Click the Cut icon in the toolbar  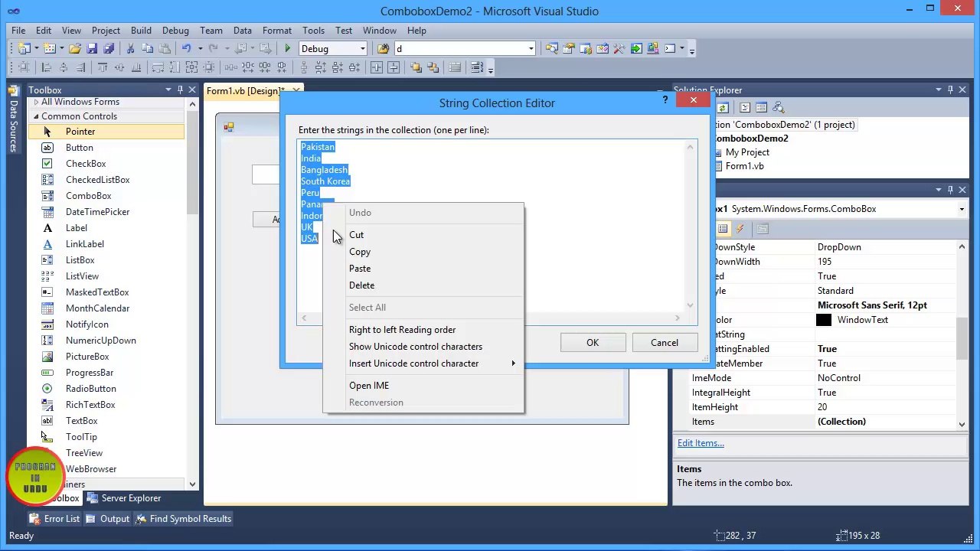[130, 49]
